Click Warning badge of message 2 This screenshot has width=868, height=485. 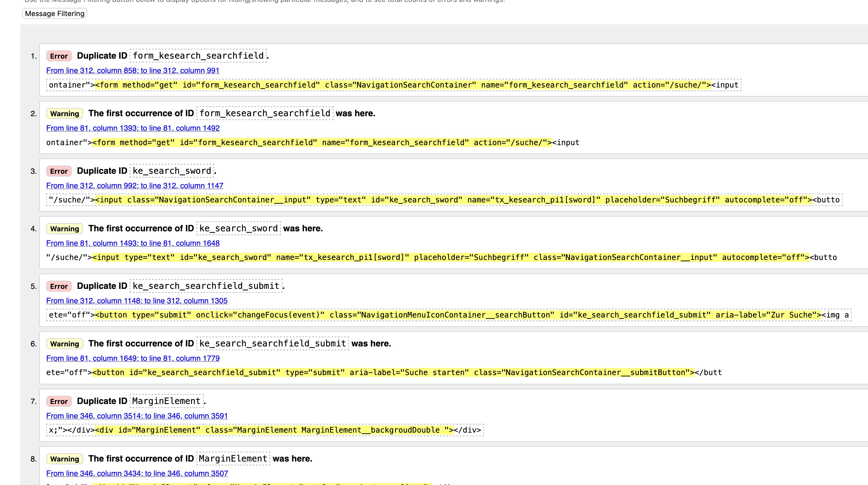64,114
